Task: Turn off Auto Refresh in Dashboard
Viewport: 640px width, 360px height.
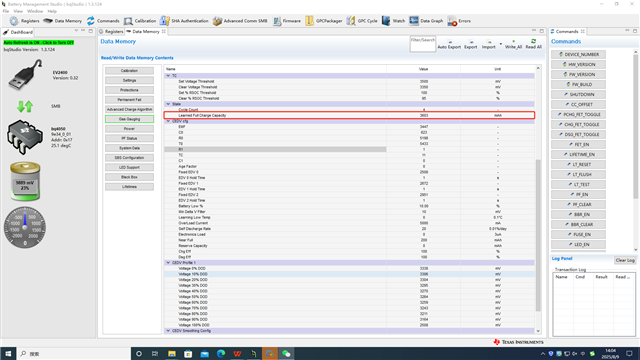Action: 39,42
